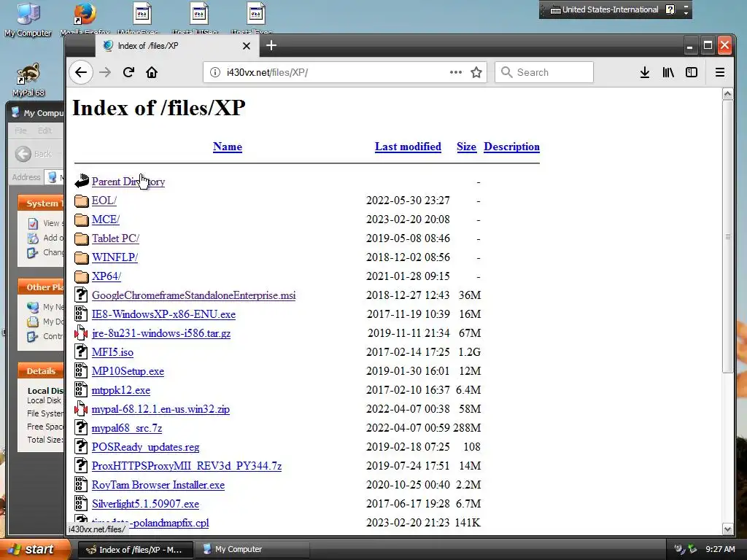
Task: Click the Index of /files/XP taskbar button
Action: pyautogui.click(x=135, y=550)
